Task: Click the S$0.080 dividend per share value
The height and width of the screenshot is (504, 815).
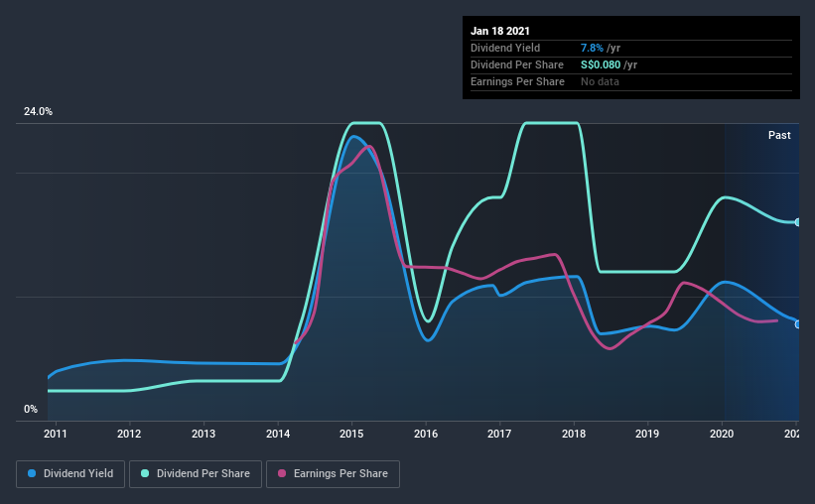Action: (x=601, y=64)
